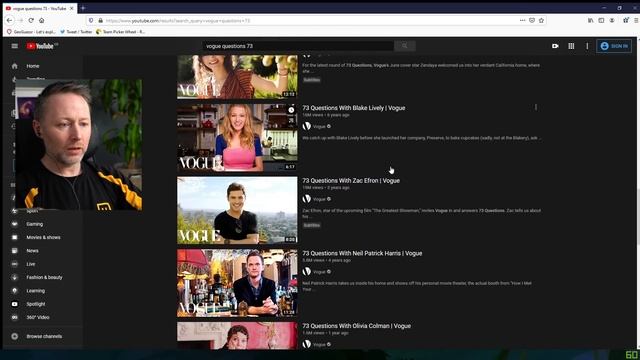Screen dimensions: 640x360
Task: Open the Neil Patrick Harris video thumbnail
Action: coord(237,283)
